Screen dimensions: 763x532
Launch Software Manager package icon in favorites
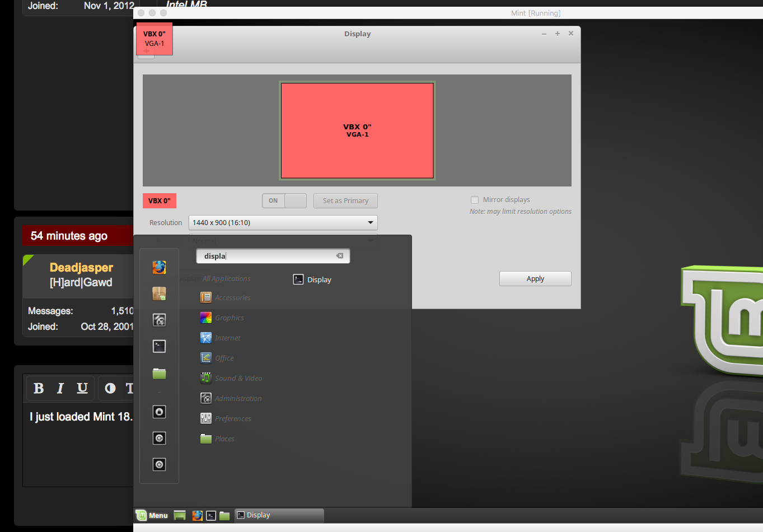click(159, 293)
